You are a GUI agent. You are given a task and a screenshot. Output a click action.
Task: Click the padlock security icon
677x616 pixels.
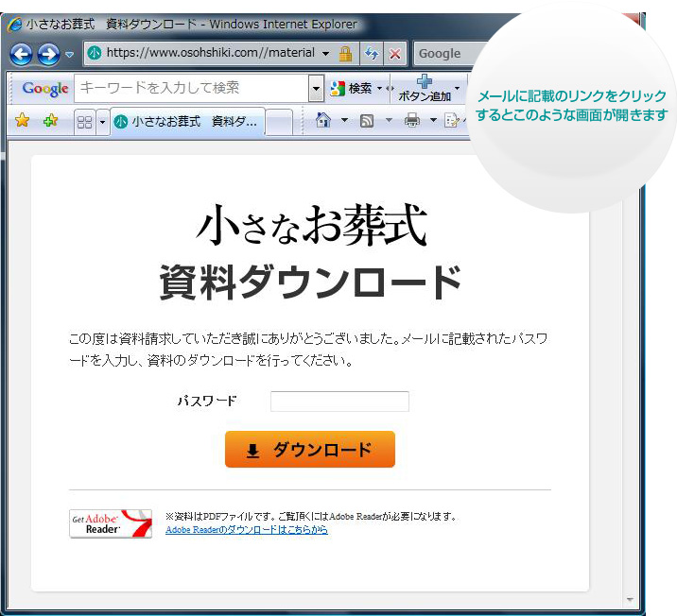[345, 54]
